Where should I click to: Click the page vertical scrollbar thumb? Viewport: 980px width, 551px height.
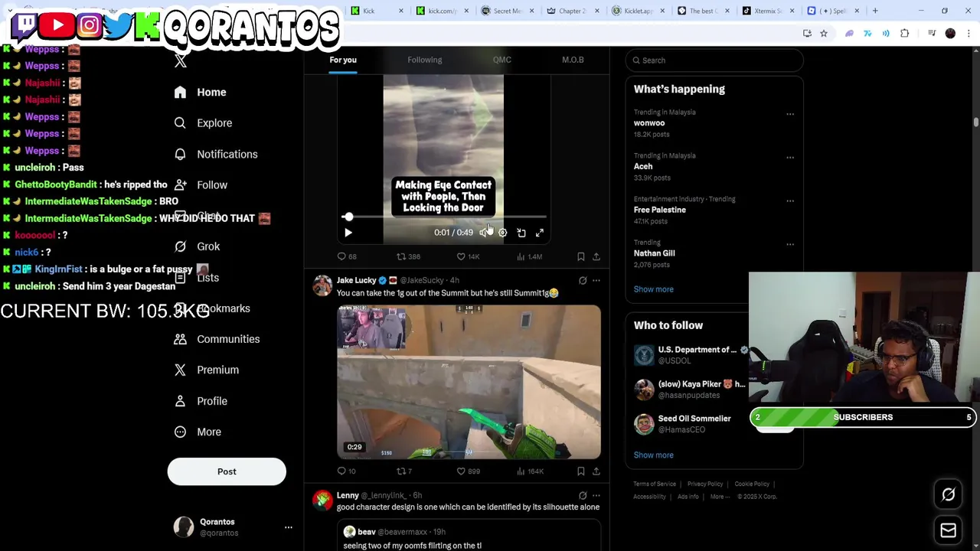(x=976, y=122)
